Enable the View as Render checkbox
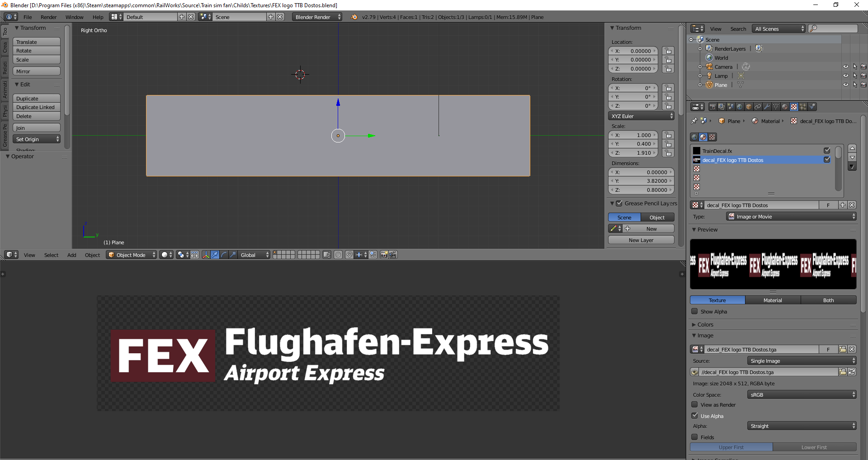868x460 pixels. click(x=695, y=404)
